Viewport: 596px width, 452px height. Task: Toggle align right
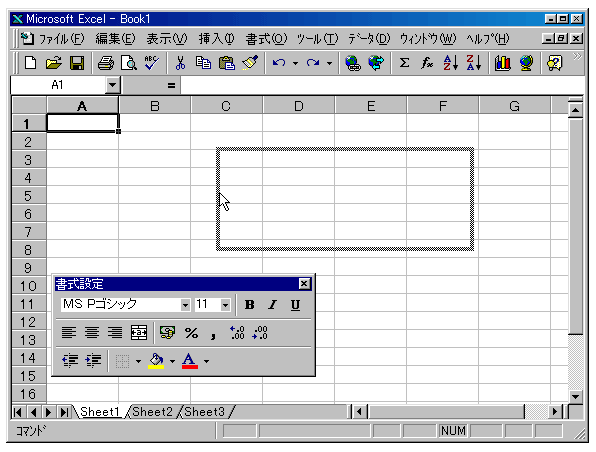tap(115, 333)
